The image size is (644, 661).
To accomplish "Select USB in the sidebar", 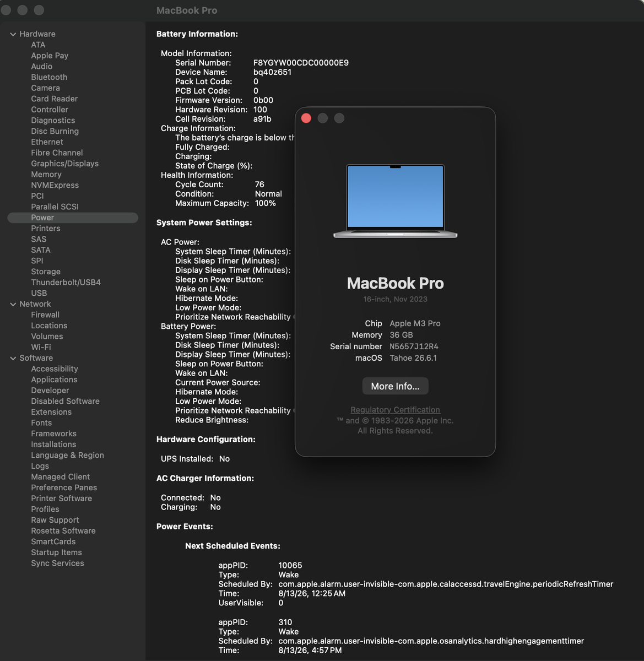I will coord(39,293).
